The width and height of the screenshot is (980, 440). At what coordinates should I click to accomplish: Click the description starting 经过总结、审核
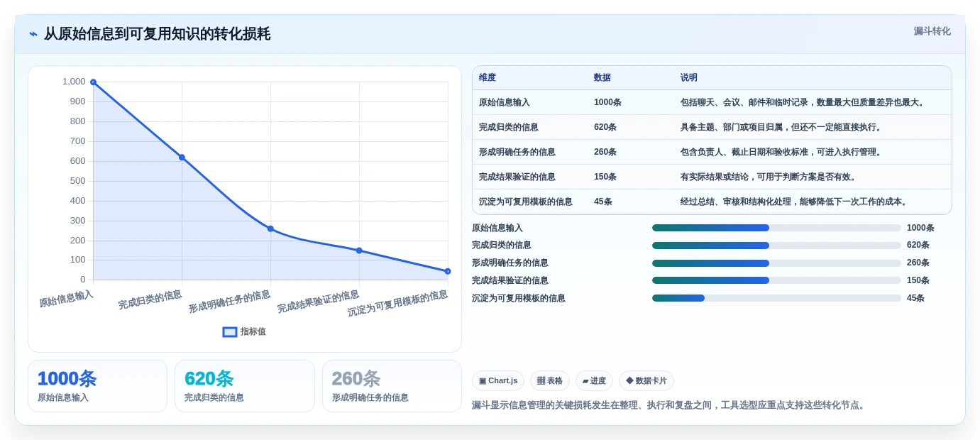(x=795, y=202)
